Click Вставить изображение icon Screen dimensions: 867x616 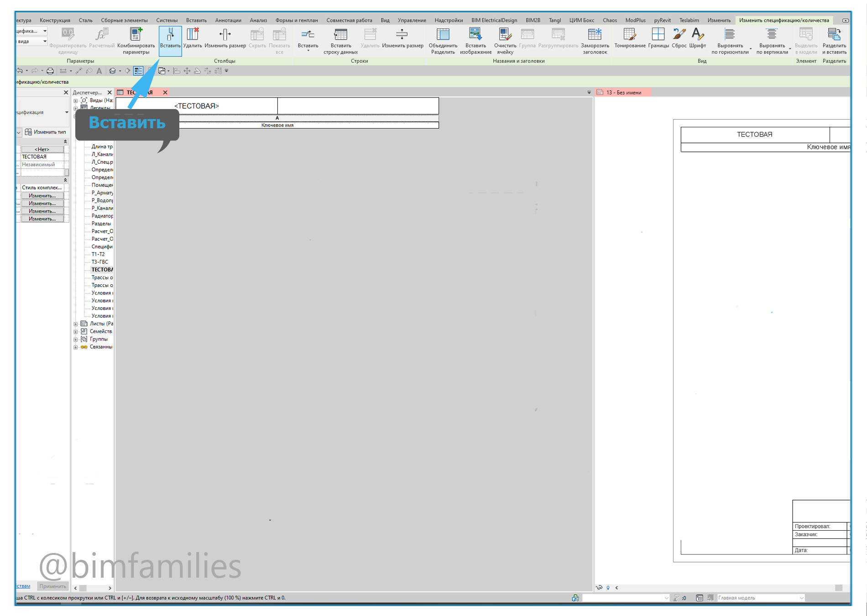coord(475,40)
